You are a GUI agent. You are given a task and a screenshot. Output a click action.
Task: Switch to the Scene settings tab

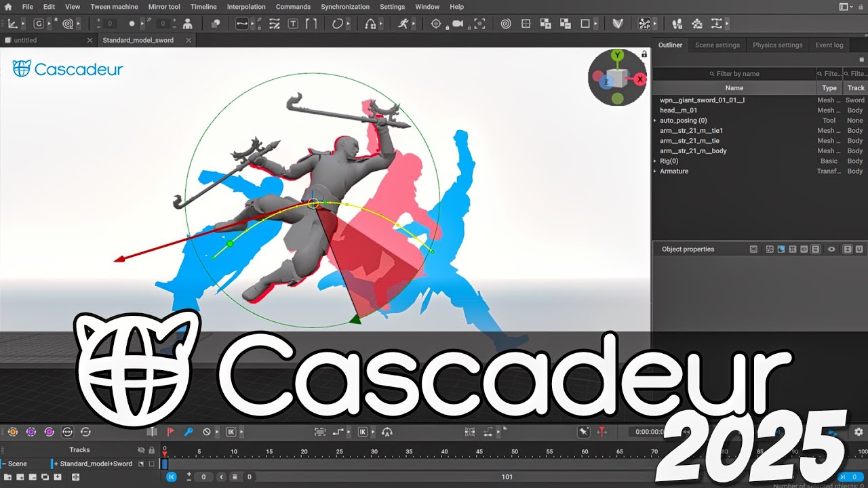click(x=717, y=45)
